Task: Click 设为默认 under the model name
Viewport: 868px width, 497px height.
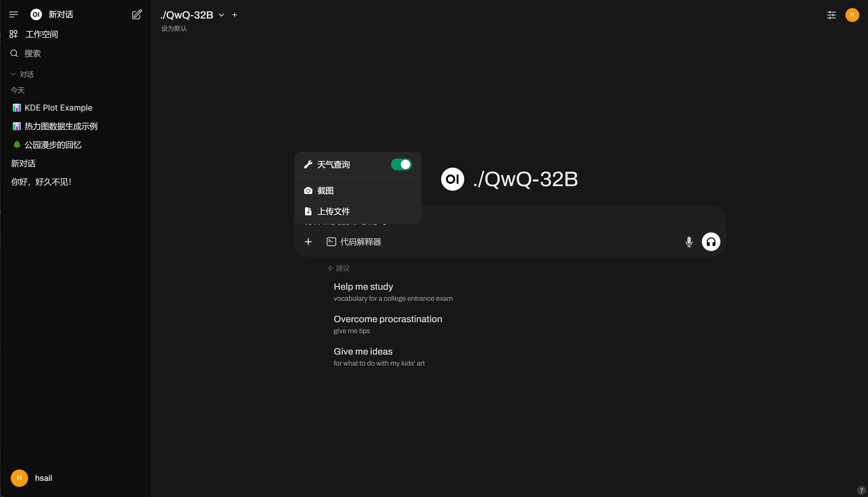Action: (174, 28)
